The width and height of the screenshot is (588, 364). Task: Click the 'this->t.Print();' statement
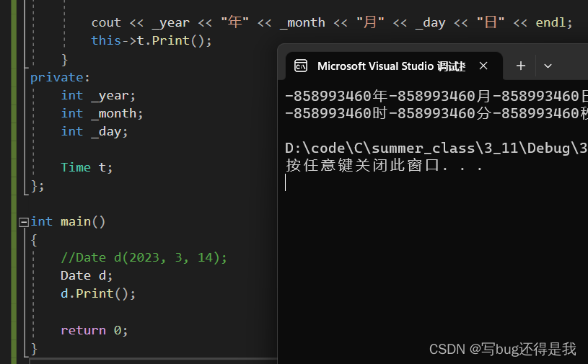(x=152, y=40)
